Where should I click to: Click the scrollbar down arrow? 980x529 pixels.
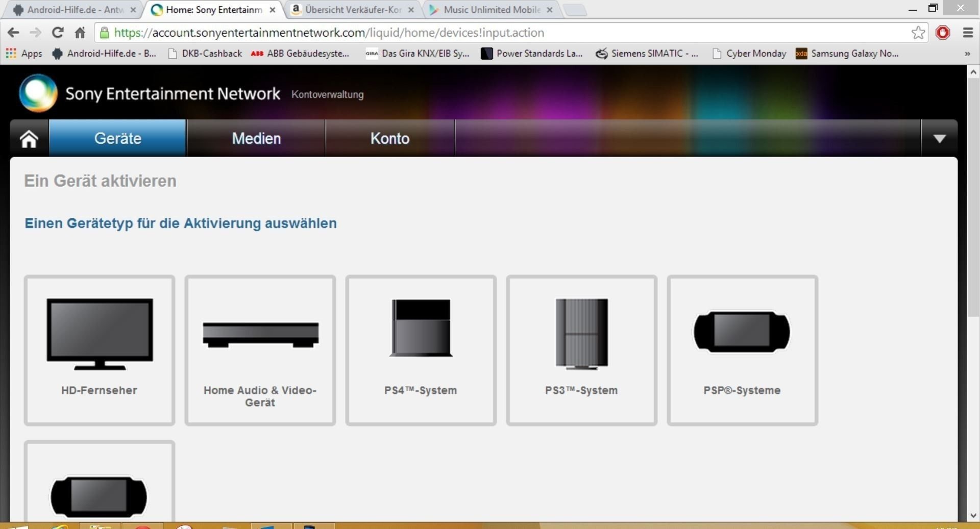click(973, 516)
